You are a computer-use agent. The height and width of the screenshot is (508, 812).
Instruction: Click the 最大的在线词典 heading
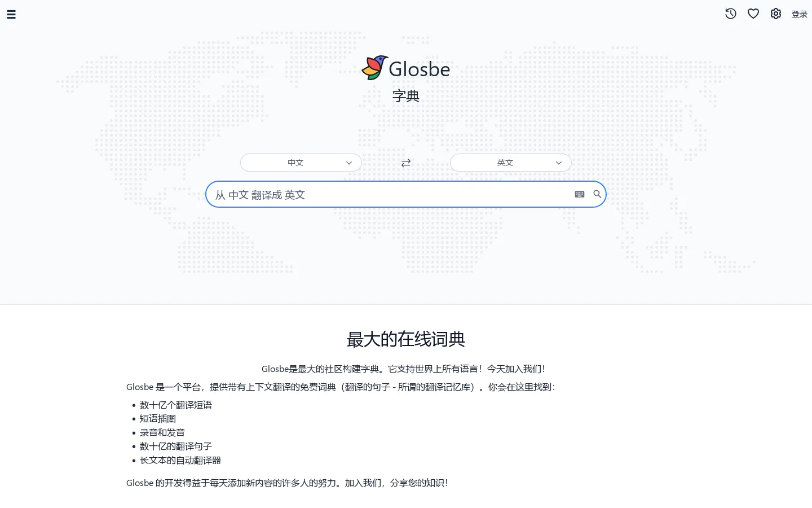coord(406,339)
